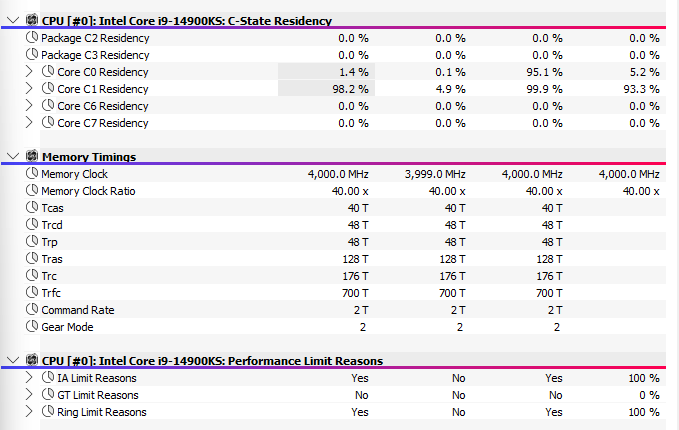The height and width of the screenshot is (430, 679).
Task: Click the 3,999.0 MHz Memory Clock minimum value
Action: 435,174
